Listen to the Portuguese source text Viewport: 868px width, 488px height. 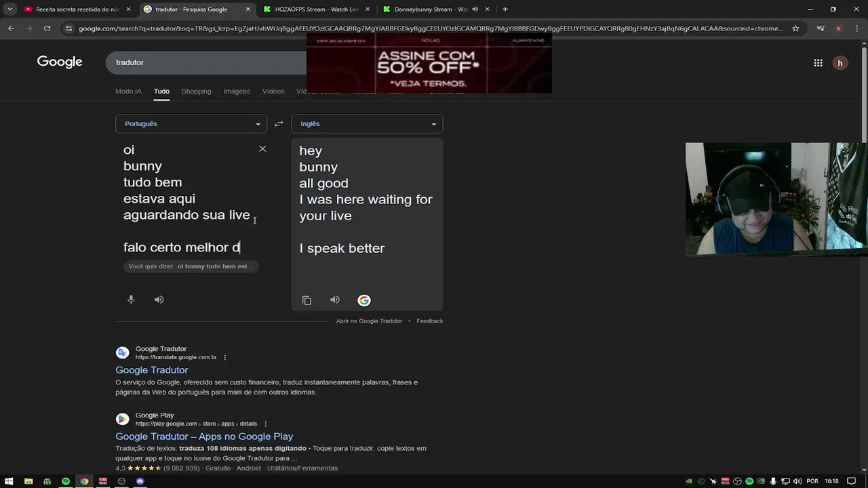pos(159,300)
